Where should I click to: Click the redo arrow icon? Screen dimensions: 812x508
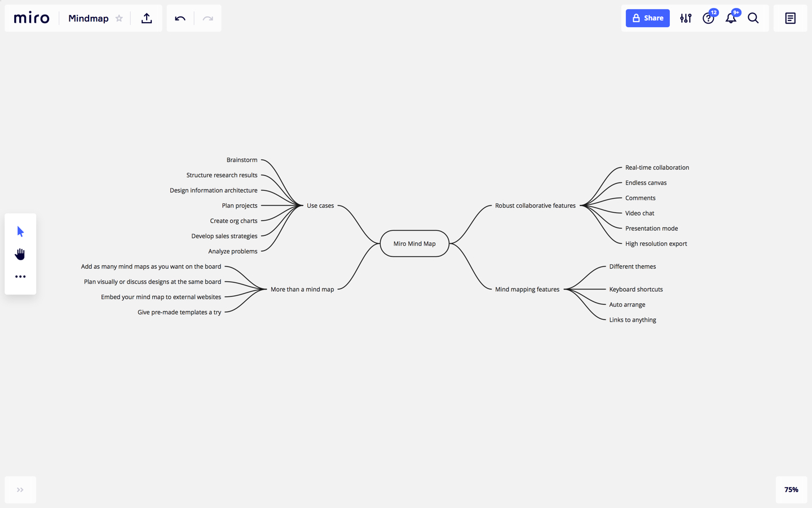coord(208,18)
